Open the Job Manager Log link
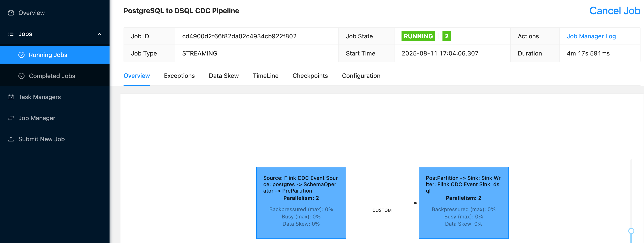Screen dimensions: 644x243 (591, 36)
